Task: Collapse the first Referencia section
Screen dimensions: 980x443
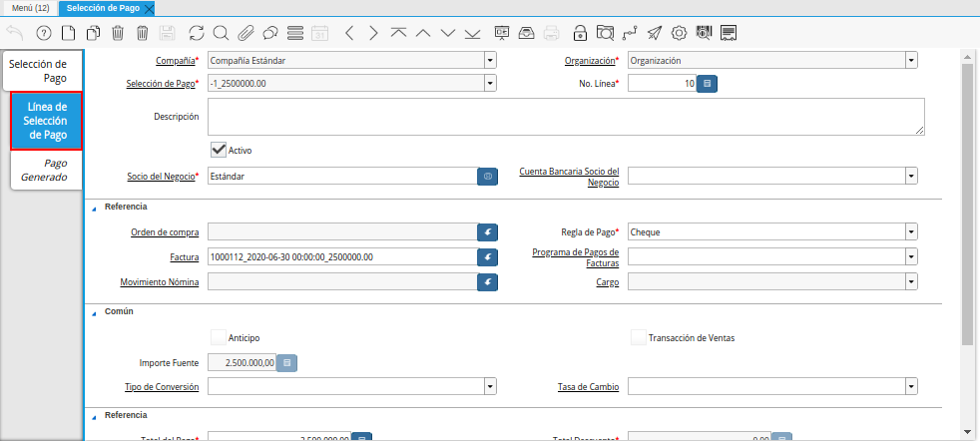Action: 95,209
